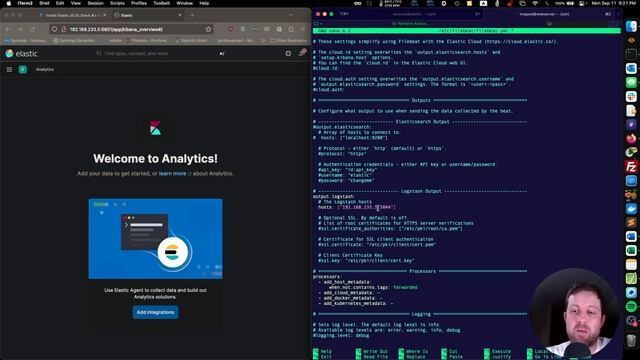Open Finder from the Dock
Screen dimensions: 640x360
point(631,27)
